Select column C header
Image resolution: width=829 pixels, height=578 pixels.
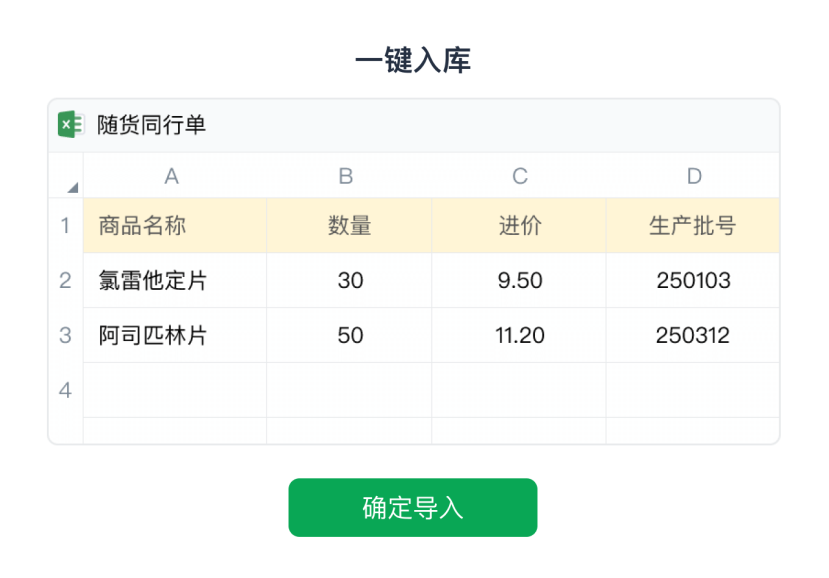pyautogui.click(x=520, y=177)
